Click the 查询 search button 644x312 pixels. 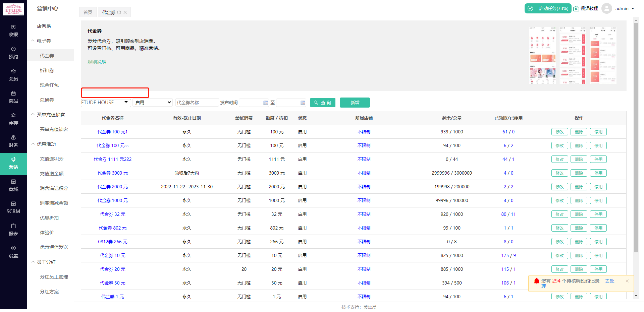pyautogui.click(x=322, y=103)
